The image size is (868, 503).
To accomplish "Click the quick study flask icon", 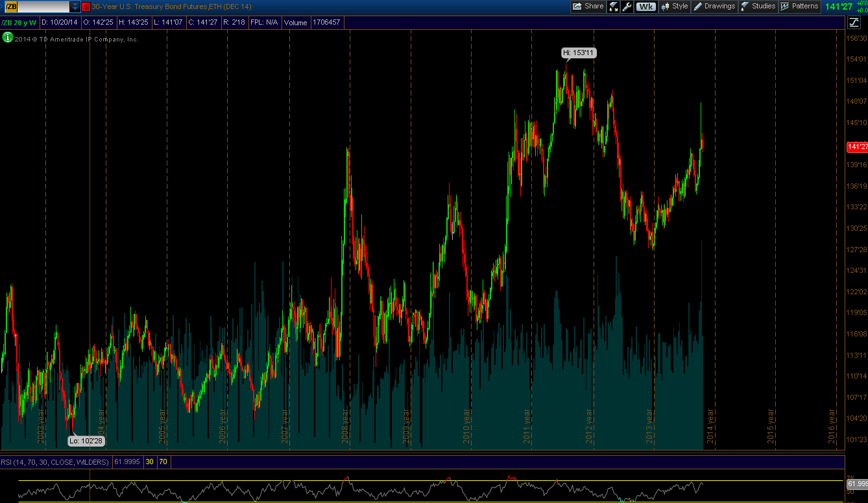I will [x=614, y=6].
